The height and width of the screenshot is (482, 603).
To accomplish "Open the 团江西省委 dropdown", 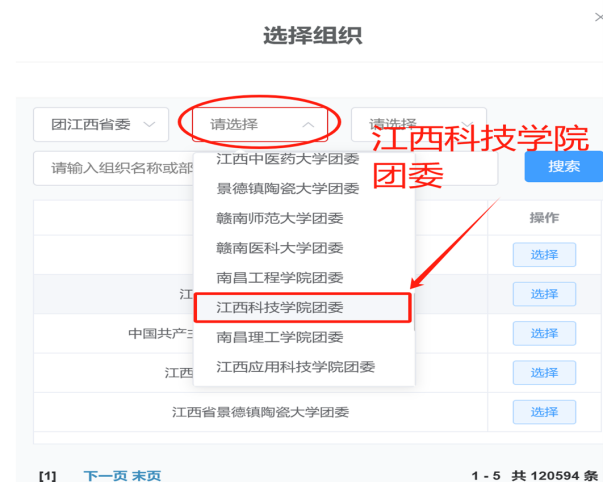I will coord(101,124).
